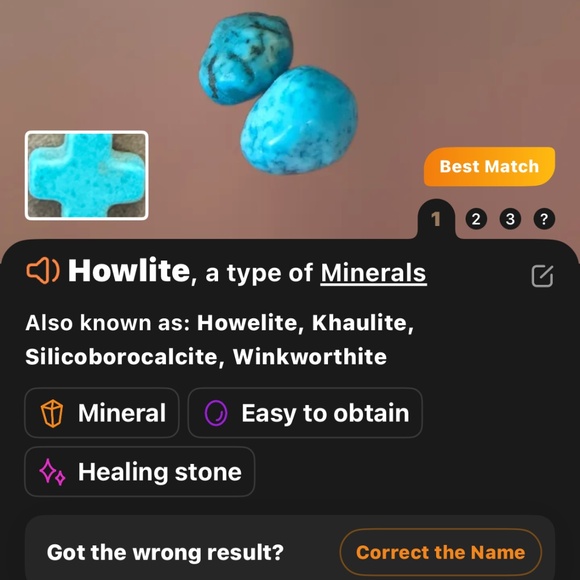The height and width of the screenshot is (580, 580).
Task: Tap the Best Match badge
Action: [489, 166]
